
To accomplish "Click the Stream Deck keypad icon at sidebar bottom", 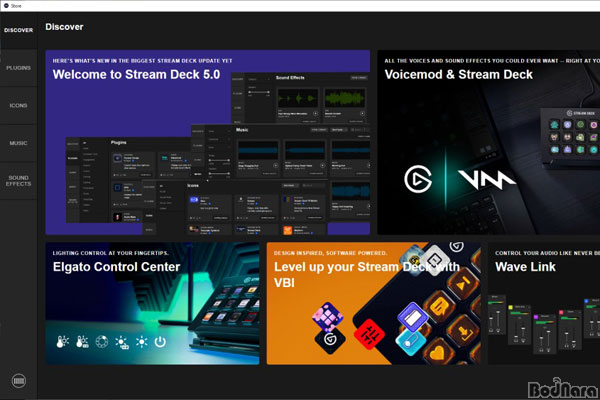I will pos(19,381).
